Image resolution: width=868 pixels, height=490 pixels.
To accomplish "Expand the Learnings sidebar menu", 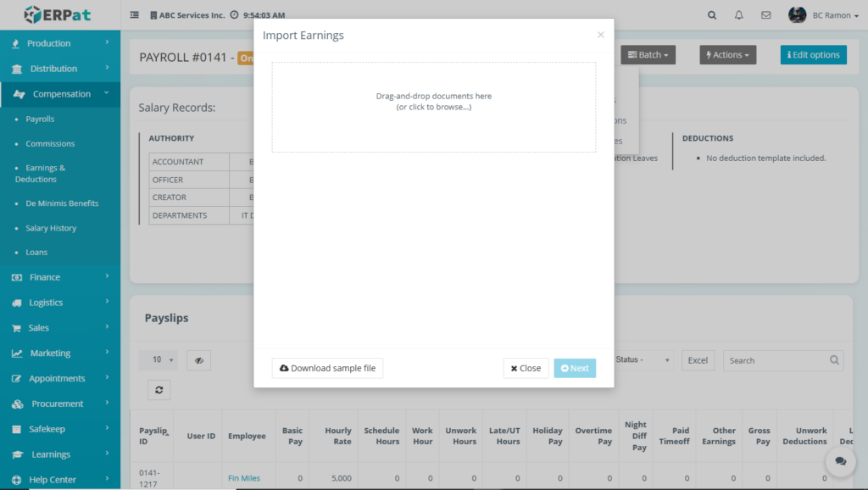I will 60,454.
